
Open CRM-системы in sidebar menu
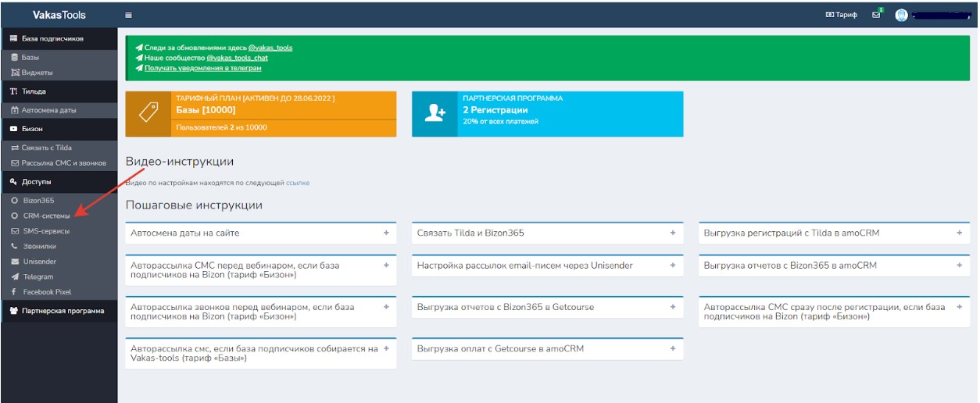pyautogui.click(x=46, y=216)
